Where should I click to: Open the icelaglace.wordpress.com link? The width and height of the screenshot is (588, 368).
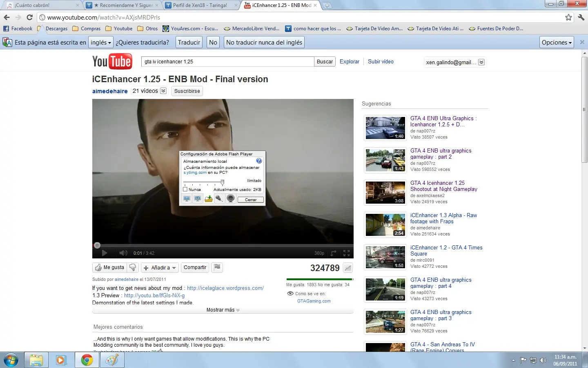[225, 288]
